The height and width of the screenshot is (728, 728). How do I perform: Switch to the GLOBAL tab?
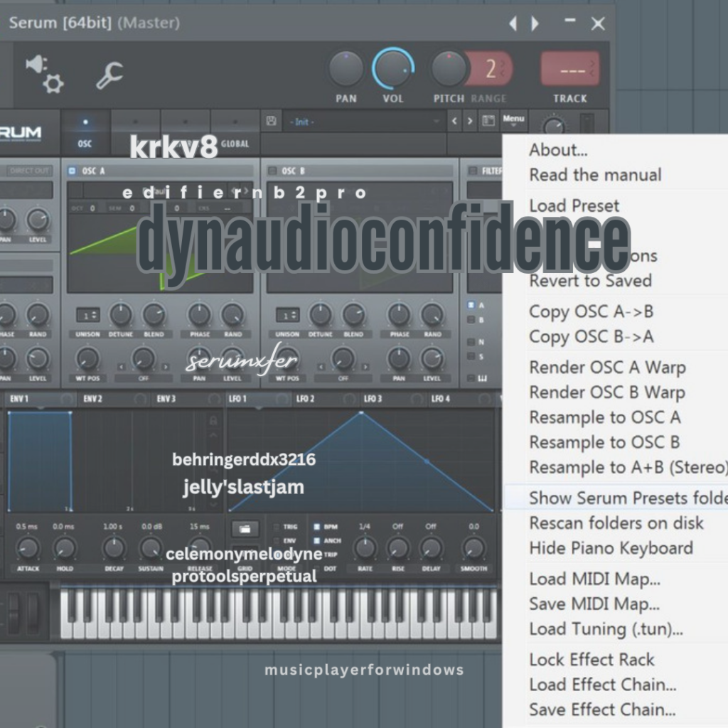[235, 133]
